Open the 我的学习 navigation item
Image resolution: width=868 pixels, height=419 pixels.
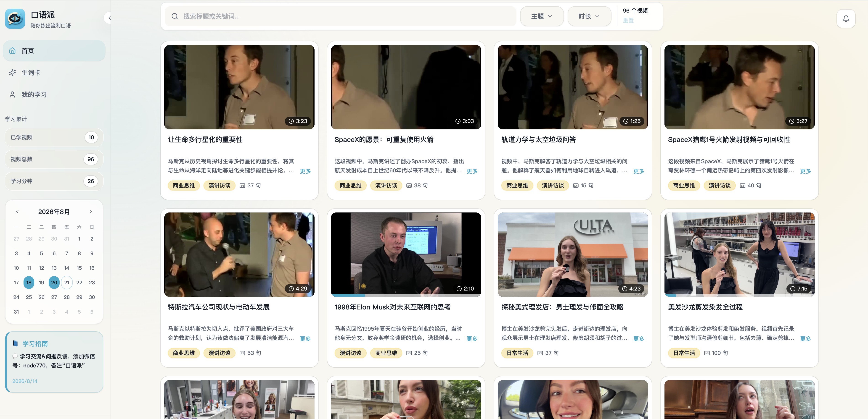tap(54, 94)
